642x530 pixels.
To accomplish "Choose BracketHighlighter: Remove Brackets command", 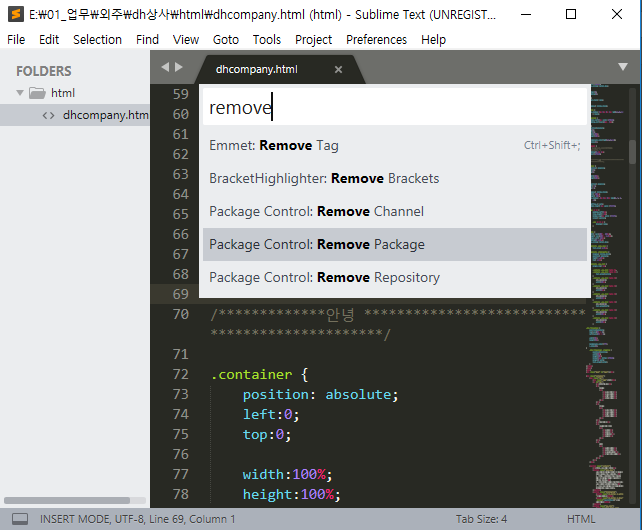I will point(395,179).
